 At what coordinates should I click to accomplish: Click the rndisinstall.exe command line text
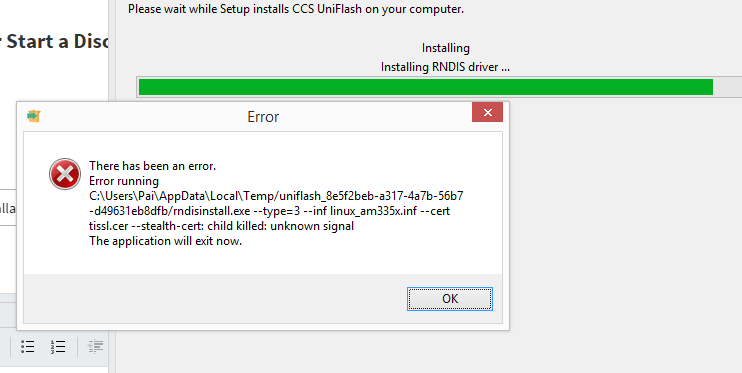(269, 211)
